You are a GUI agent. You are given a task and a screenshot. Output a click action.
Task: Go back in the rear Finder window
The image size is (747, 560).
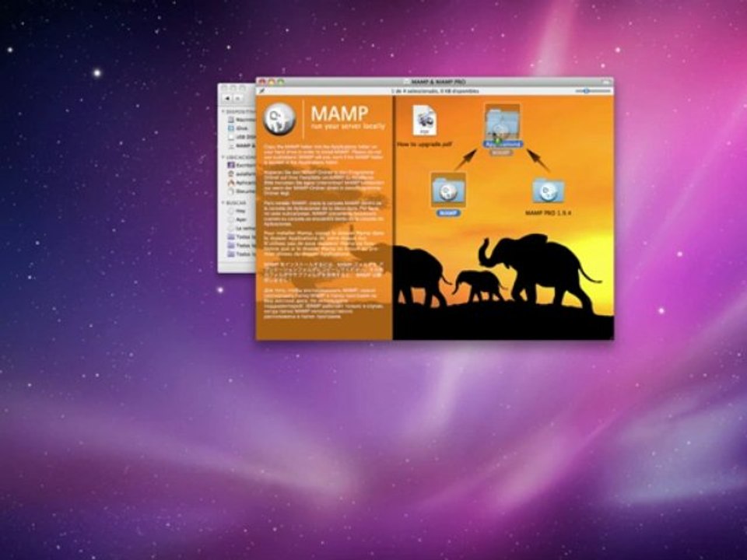tap(227, 98)
